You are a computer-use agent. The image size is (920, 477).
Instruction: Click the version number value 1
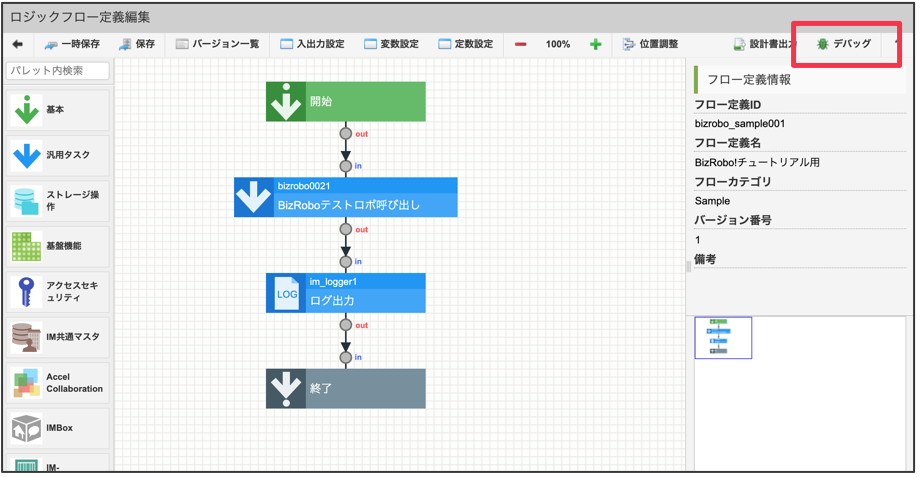698,239
